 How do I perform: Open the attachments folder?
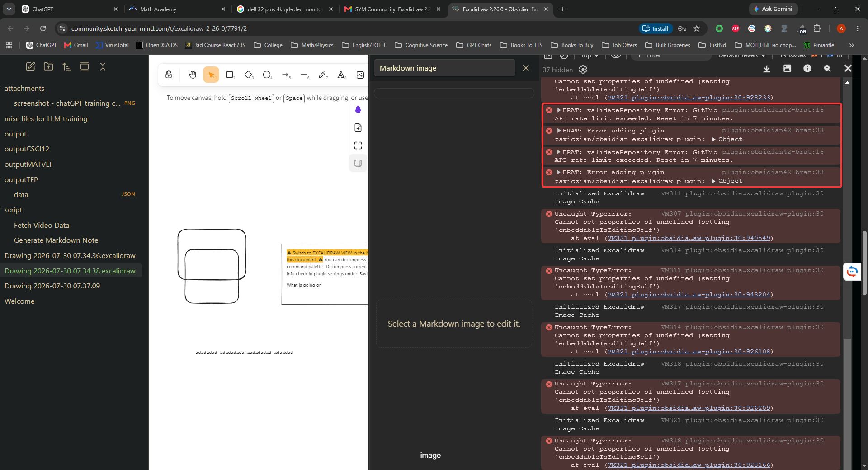[24, 89]
